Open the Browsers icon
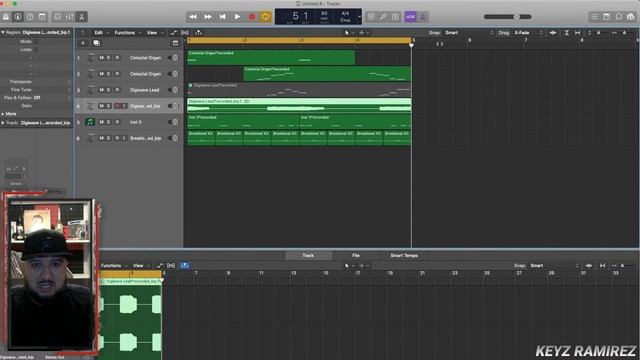The width and height of the screenshot is (640, 360). (x=631, y=17)
